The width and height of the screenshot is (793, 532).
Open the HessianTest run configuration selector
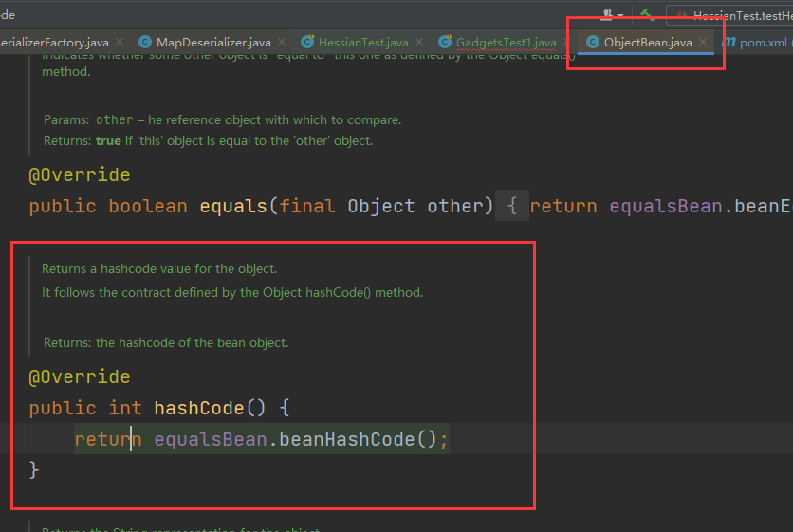(x=730, y=15)
